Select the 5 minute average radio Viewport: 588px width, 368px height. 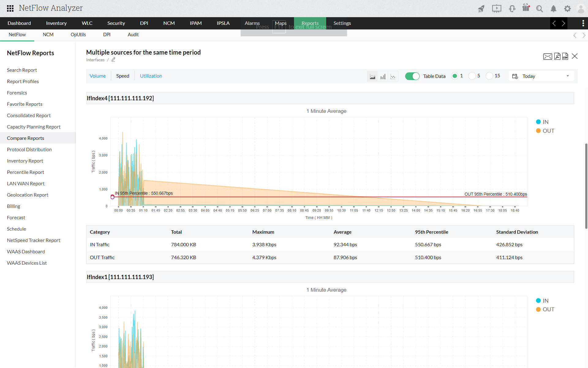[472, 76]
